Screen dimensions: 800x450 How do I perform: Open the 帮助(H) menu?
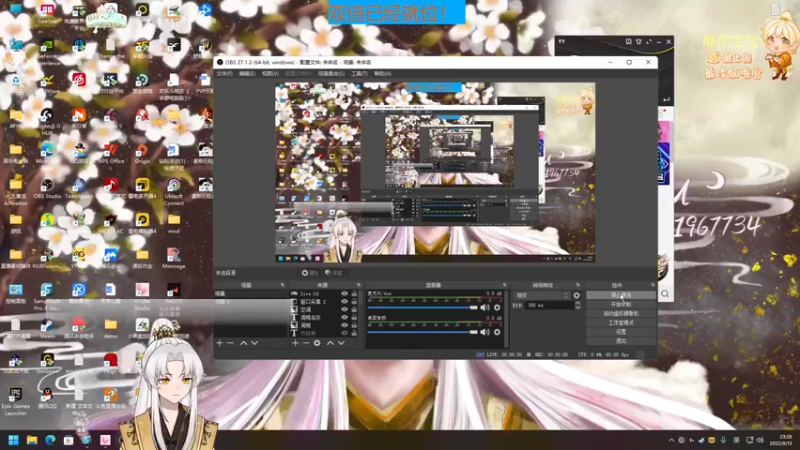[383, 73]
